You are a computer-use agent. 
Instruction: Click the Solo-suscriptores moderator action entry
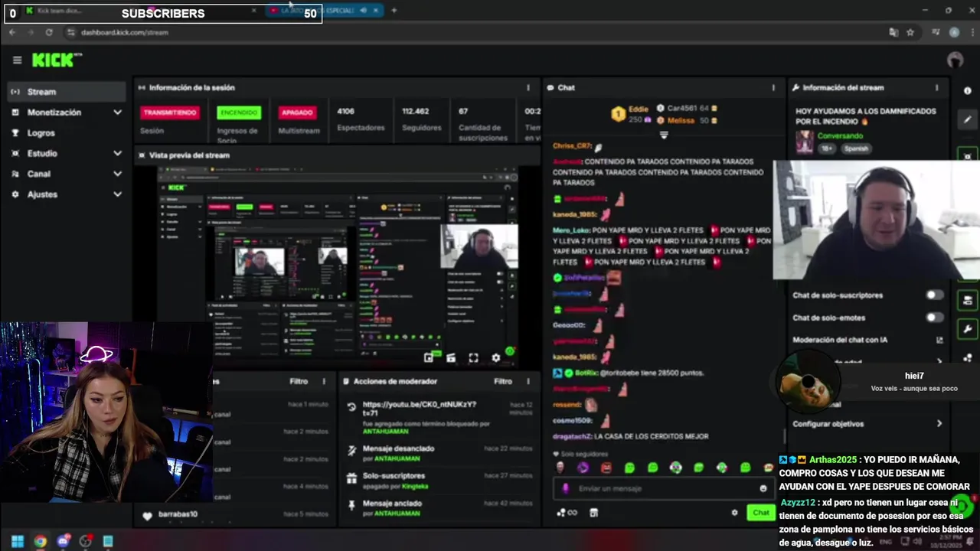click(x=394, y=476)
